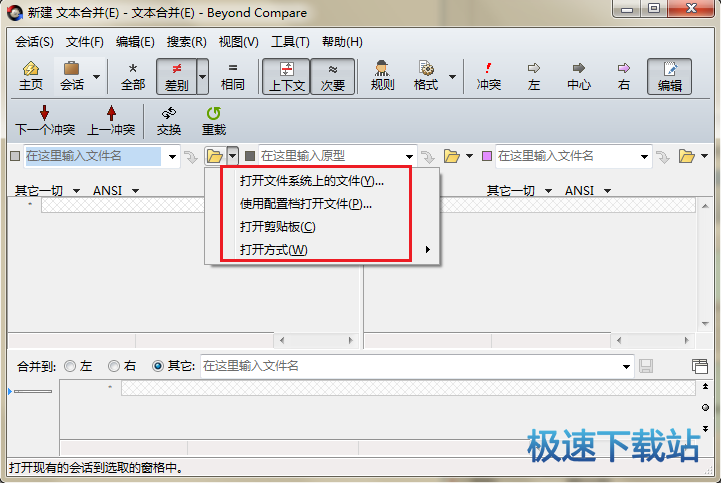Toggle the 上下文 context button

click(x=286, y=76)
